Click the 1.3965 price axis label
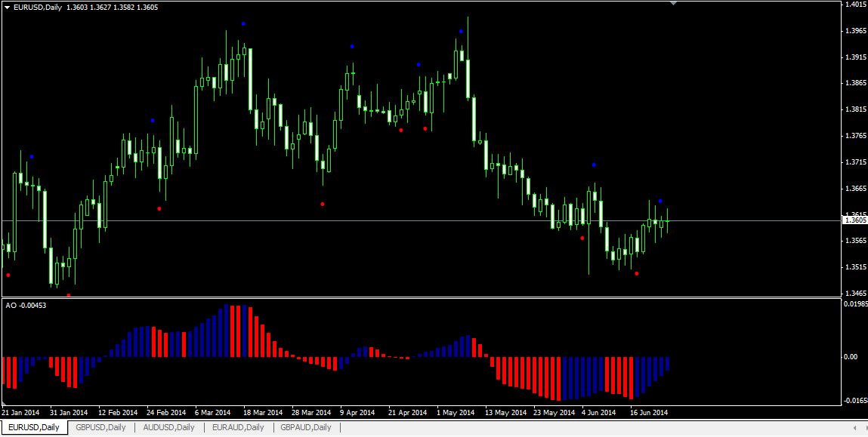 click(855, 30)
